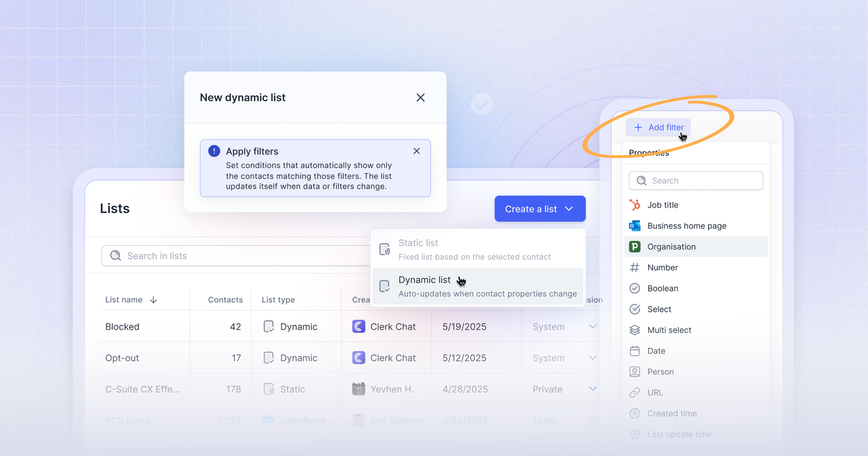Close the New dynamic list dialog
Image resolution: width=868 pixels, height=456 pixels.
[421, 98]
